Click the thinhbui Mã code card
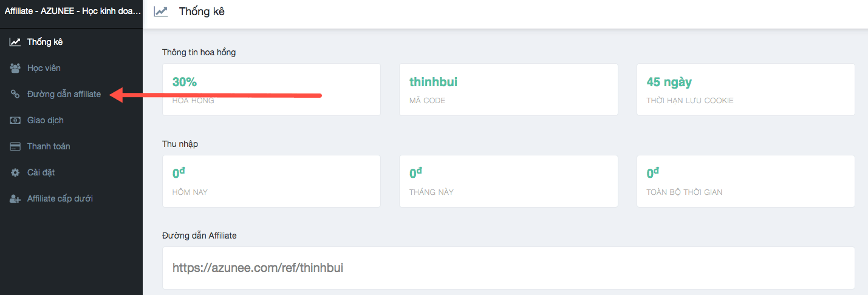 pyautogui.click(x=508, y=90)
